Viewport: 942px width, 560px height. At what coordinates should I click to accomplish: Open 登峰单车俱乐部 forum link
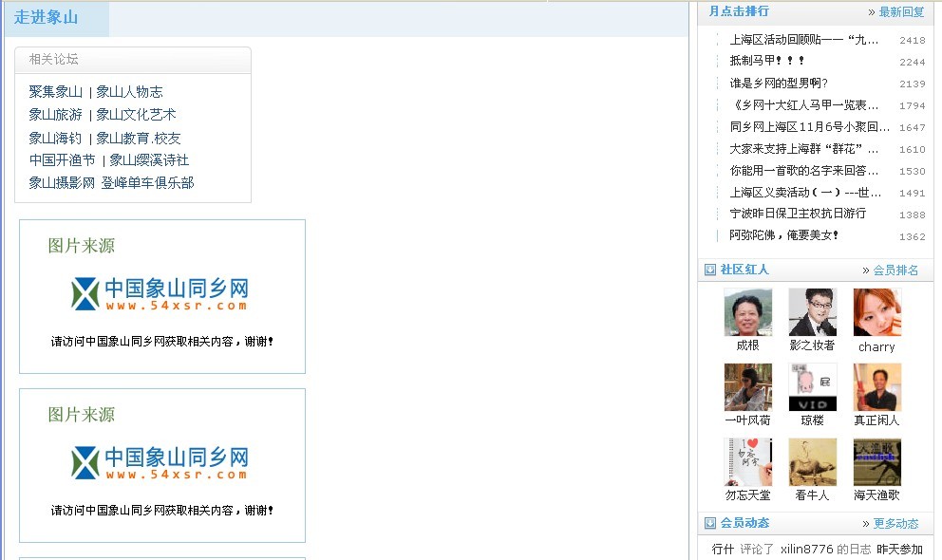coord(147,183)
